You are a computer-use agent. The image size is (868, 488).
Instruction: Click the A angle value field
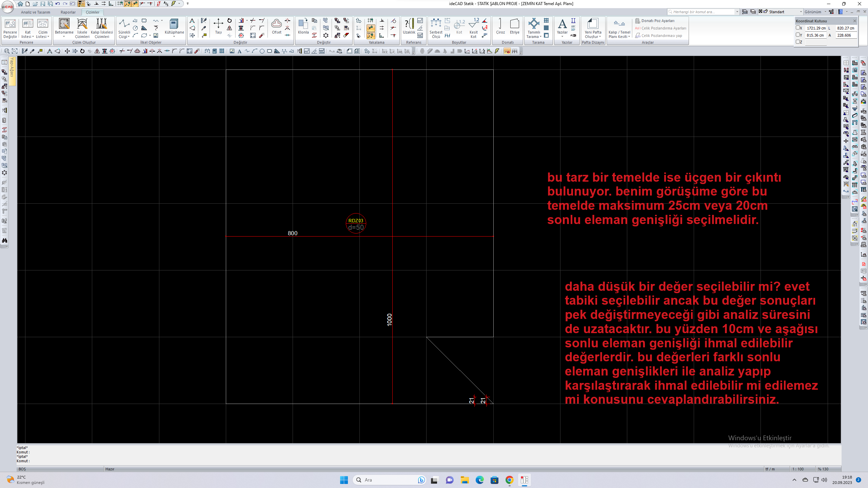point(846,35)
